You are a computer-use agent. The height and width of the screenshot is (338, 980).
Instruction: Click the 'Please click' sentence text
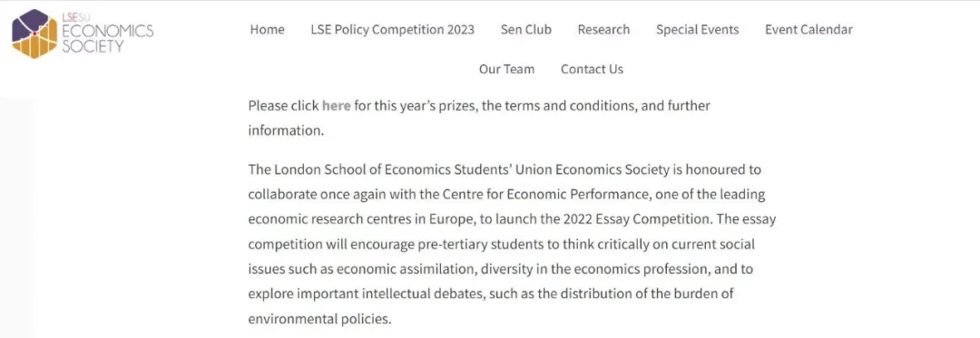coord(479,119)
